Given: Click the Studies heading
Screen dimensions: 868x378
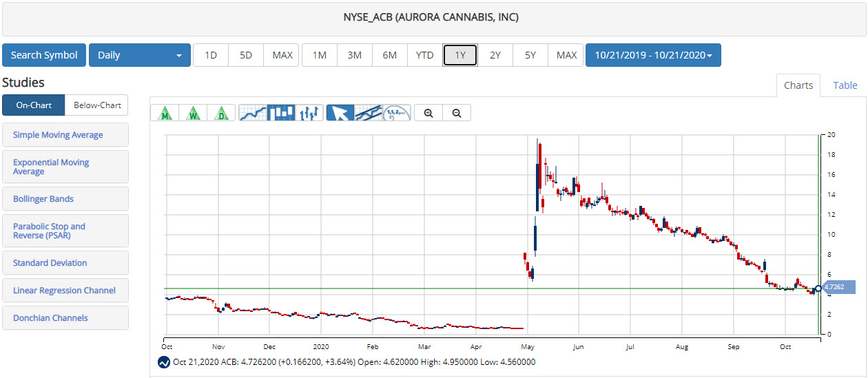Looking at the screenshot, I should pos(23,83).
